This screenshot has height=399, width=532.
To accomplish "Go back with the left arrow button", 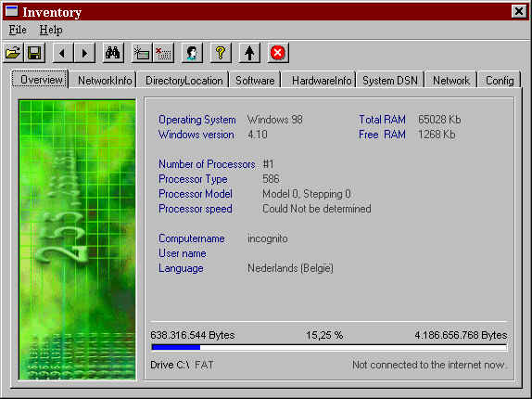I will 62,53.
